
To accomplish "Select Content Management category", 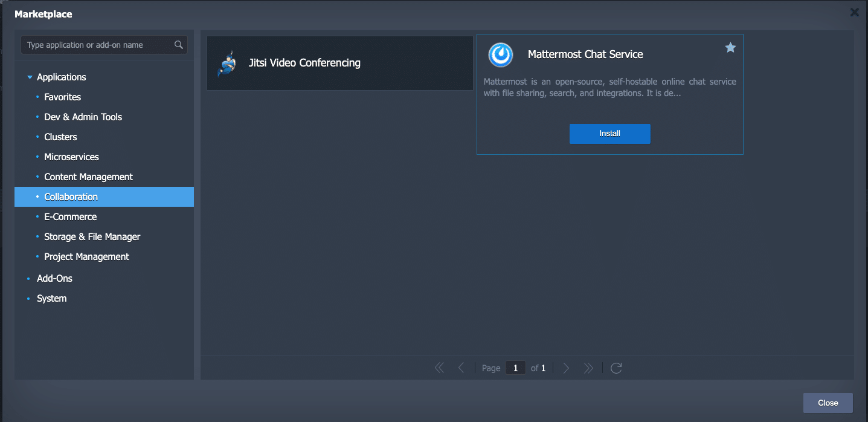I will click(104, 177).
